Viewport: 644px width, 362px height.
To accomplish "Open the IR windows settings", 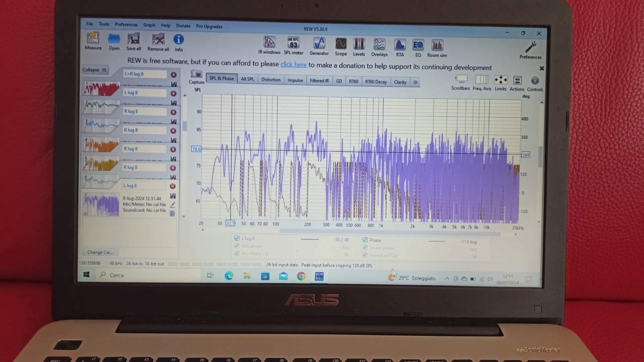I will pos(269,45).
